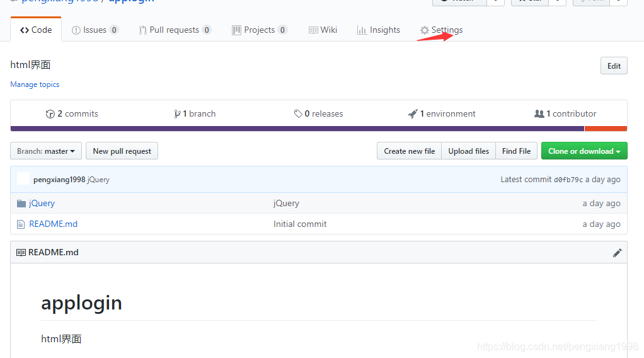Switch to the Issues tab
Image resolution: width=644 pixels, height=358 pixels.
pos(95,30)
